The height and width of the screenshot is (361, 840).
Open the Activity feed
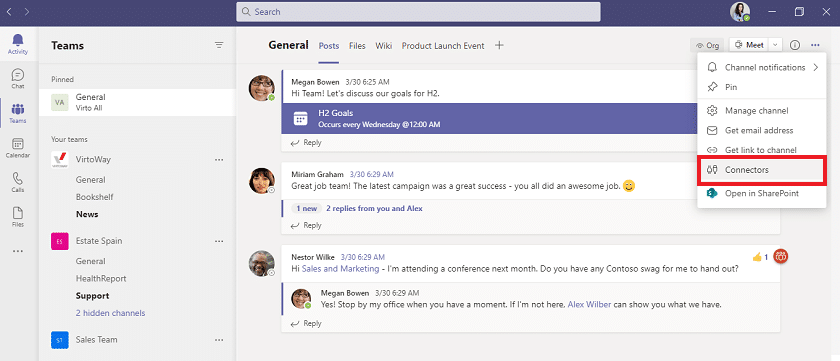pyautogui.click(x=18, y=44)
